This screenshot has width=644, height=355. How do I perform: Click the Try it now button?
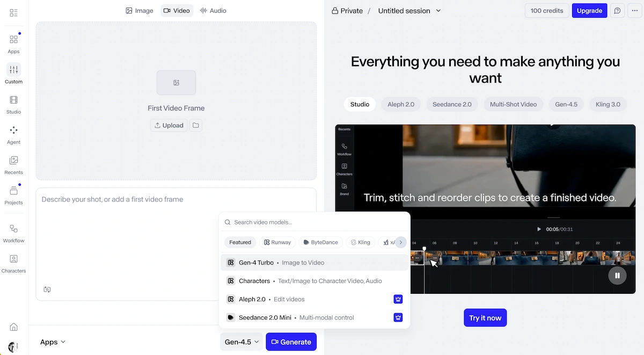pos(485,318)
